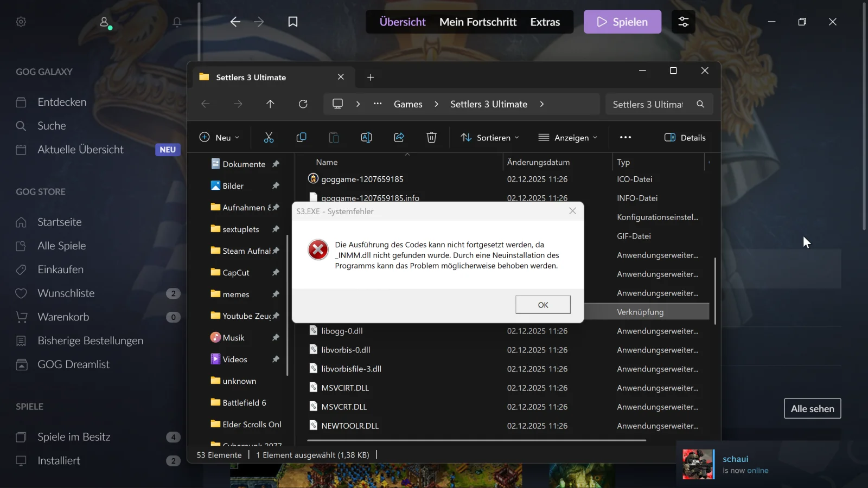
Task: Click the Explorer search field
Action: click(659, 104)
